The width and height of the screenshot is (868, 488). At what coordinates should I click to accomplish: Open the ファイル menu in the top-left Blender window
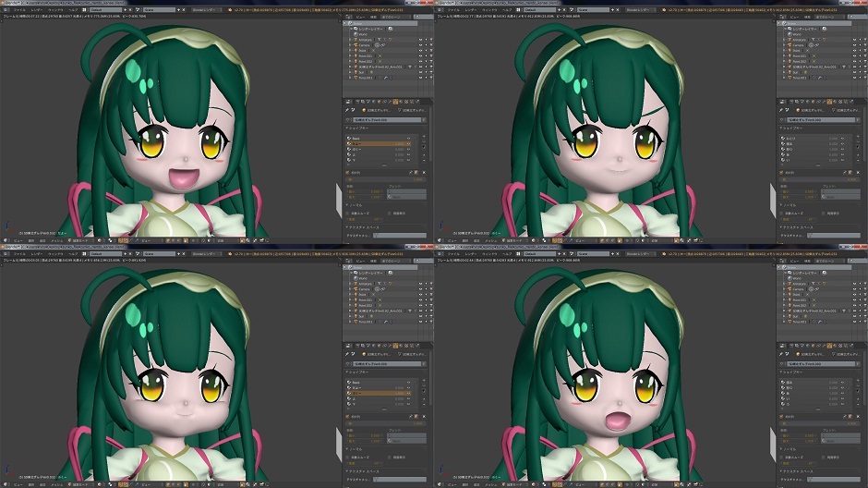(19, 9)
